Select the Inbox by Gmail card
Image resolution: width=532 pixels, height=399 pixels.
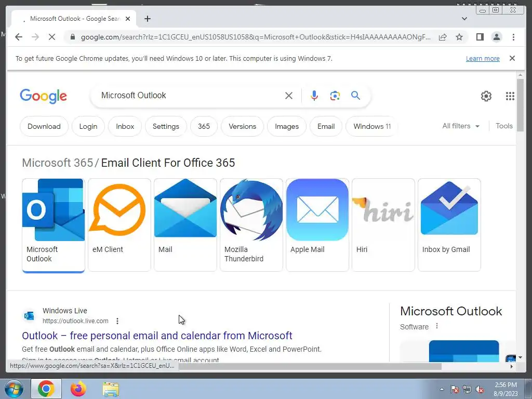pyautogui.click(x=449, y=225)
